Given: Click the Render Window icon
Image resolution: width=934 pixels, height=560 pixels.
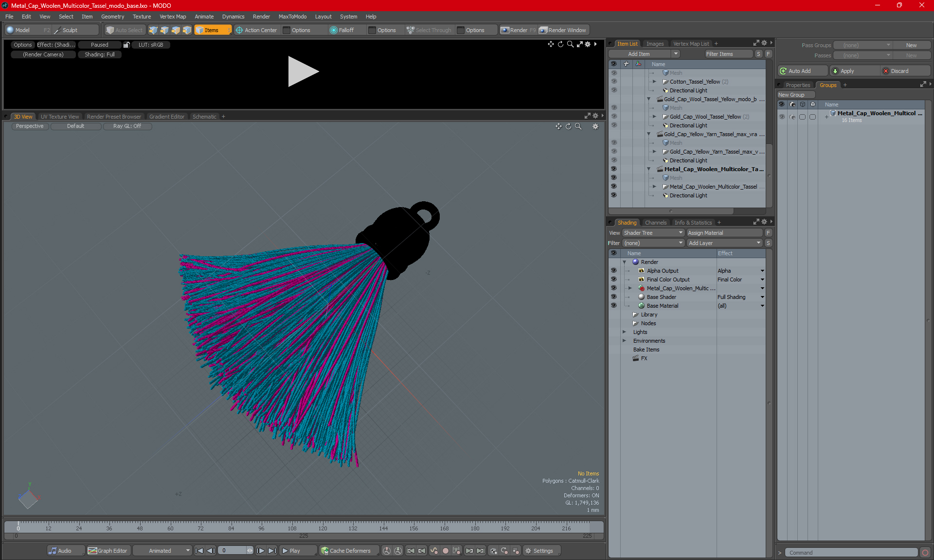Looking at the screenshot, I should click(543, 30).
